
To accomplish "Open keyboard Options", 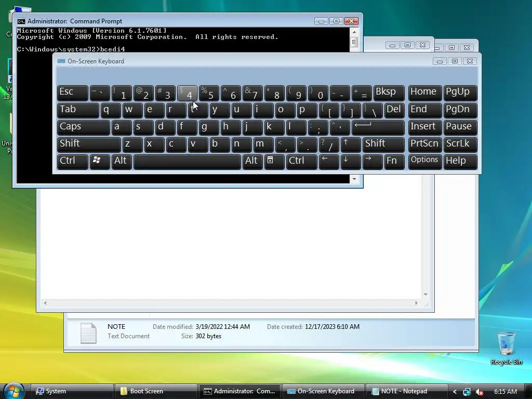I will click(425, 162).
